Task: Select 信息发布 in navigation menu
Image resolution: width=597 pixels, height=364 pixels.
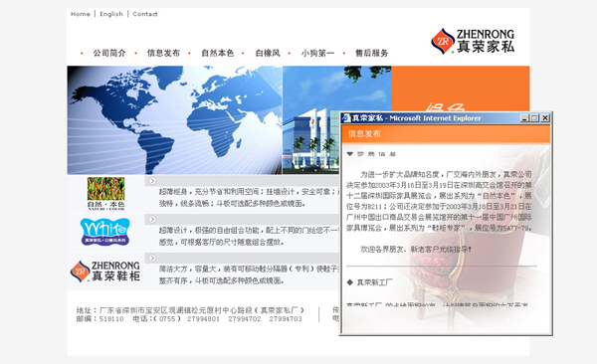Action: click(163, 53)
